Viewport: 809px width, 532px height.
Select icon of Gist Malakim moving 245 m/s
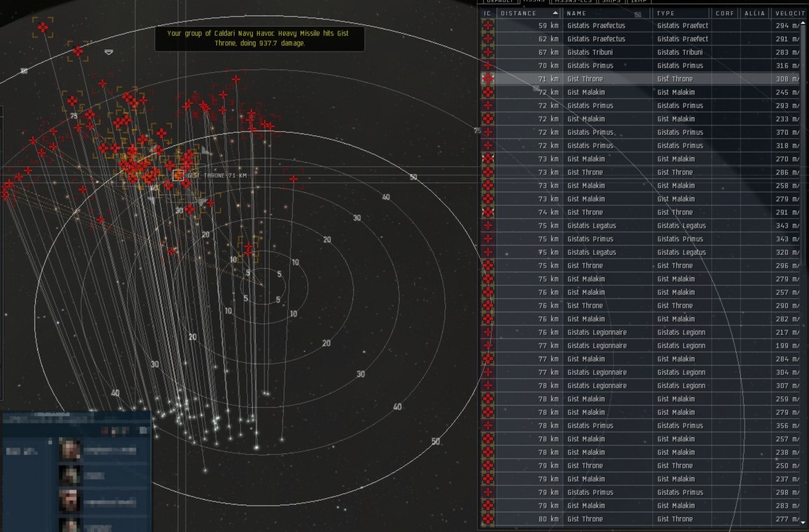point(487,92)
